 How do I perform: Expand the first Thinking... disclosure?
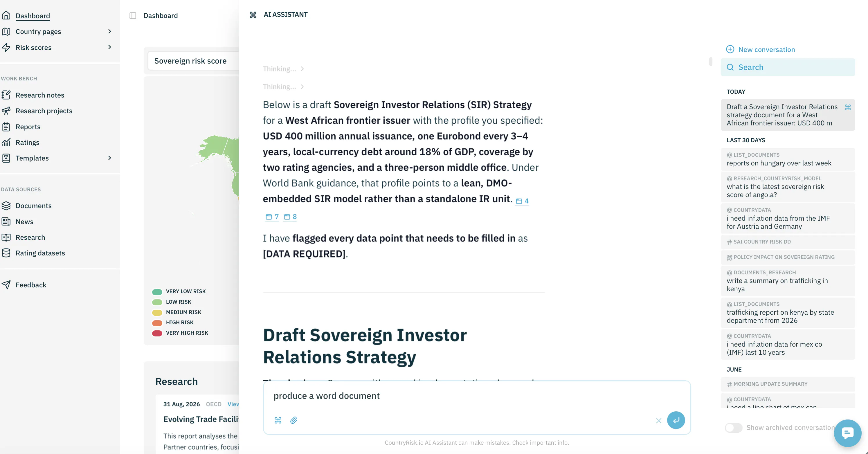pyautogui.click(x=283, y=69)
